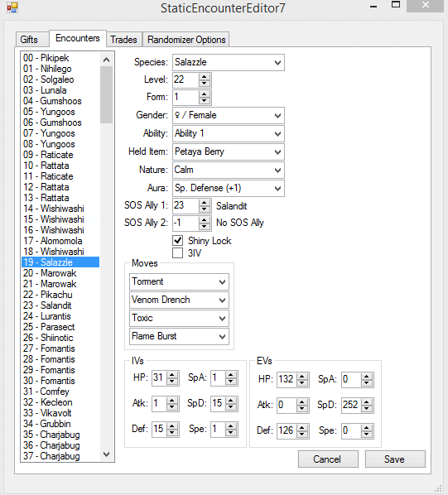Open the Held Item dropdown with Petaya Berry
Viewport: 448px width, 495px height.
point(229,151)
